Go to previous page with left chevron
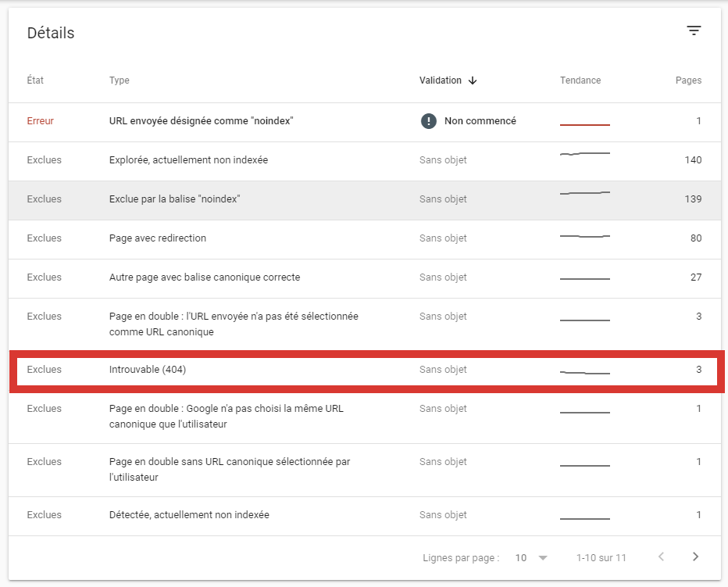Screen dimensions: 728x587 661,557
